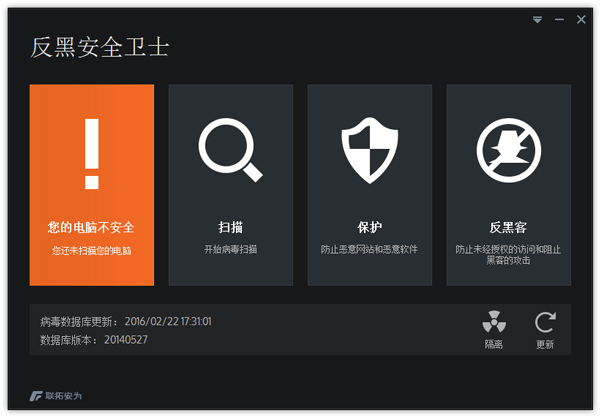Click the 您还未扫描您的电脑 message
Screen dimensions: 600x417
pos(92,251)
